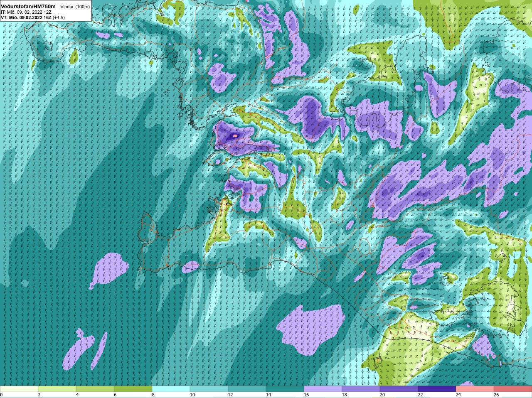Image resolution: width=532 pixels, height=398 pixels.
Task: Click the legend scale value '16'
Action: point(306,395)
